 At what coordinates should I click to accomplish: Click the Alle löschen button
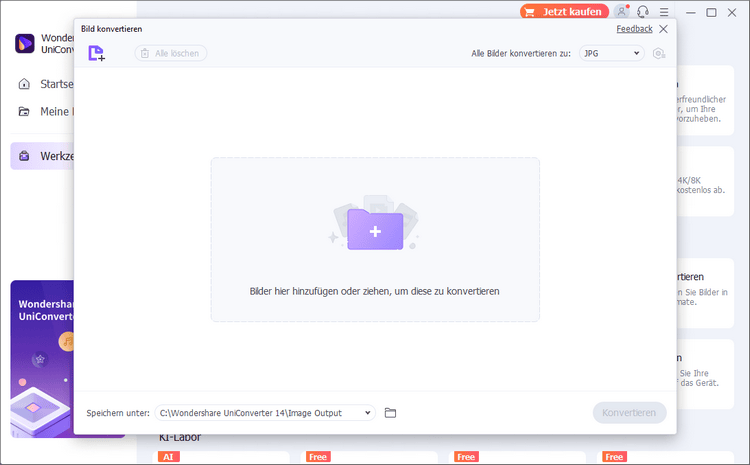171,53
